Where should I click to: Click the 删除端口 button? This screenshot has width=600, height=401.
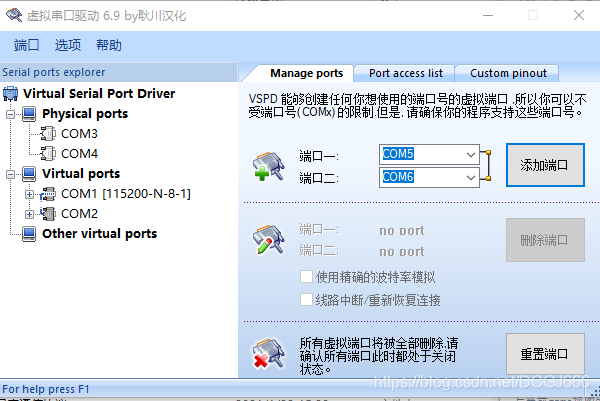[545, 240]
